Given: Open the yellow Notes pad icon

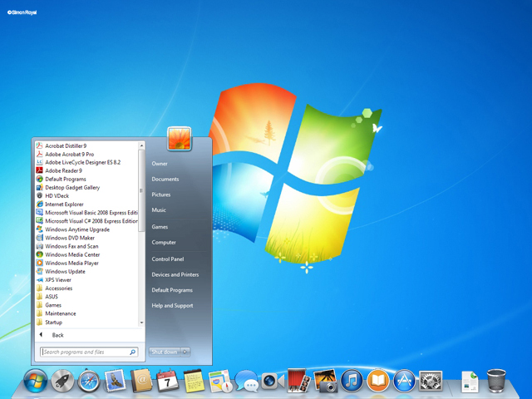Looking at the screenshot, I should tap(194, 382).
